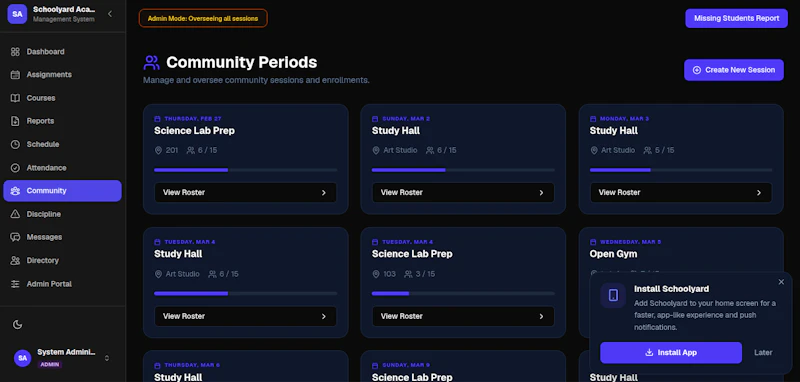Viewport: 800px width, 382px height.
Task: Navigate to the Reports section
Action: click(62, 121)
